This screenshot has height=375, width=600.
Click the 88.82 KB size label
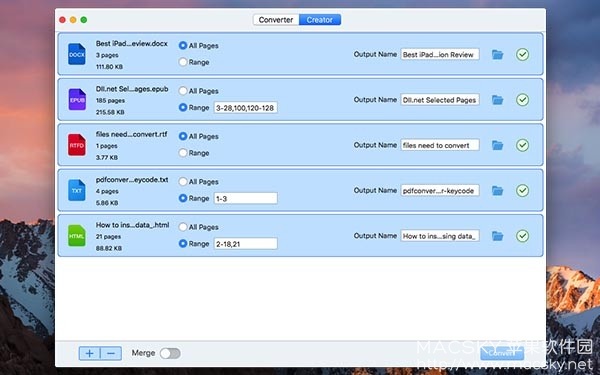[x=109, y=248]
